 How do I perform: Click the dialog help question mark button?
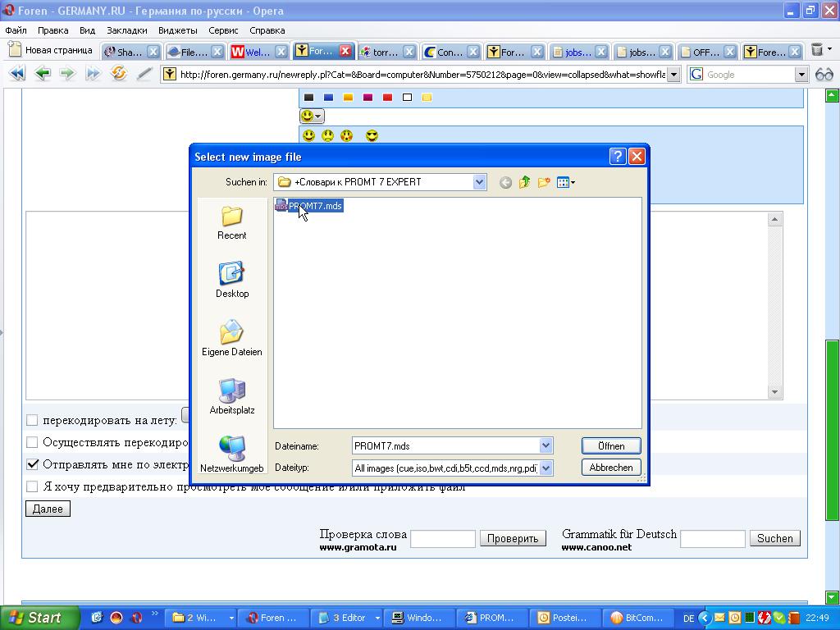point(618,157)
